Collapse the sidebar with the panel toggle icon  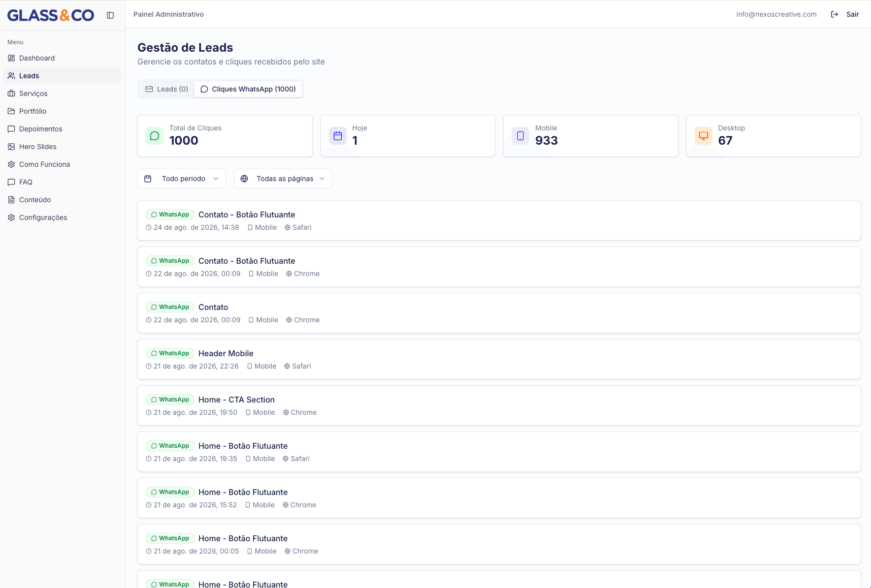(x=110, y=15)
